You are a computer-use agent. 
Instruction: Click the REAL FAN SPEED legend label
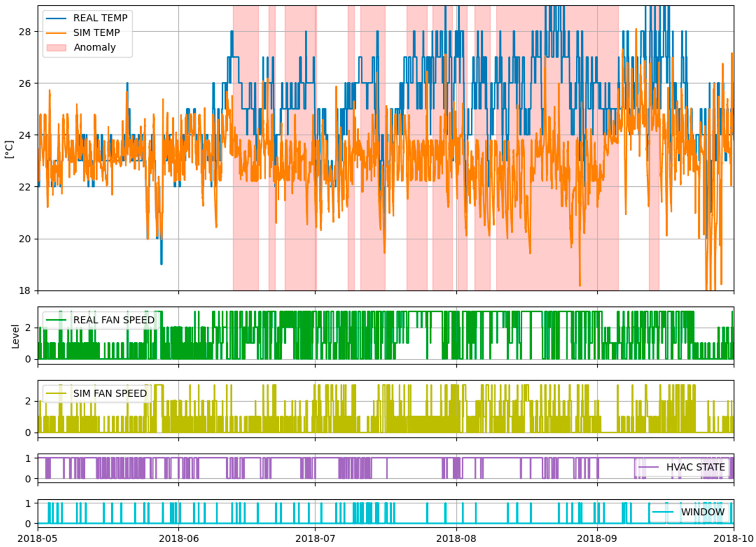114,320
